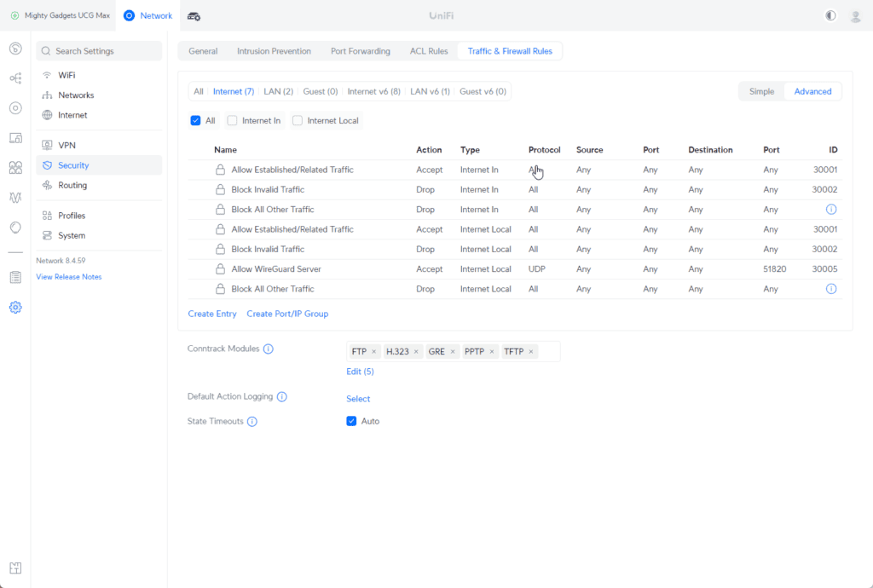Click the settings gear icon in left rail
The height and width of the screenshot is (588, 873).
coord(15,308)
